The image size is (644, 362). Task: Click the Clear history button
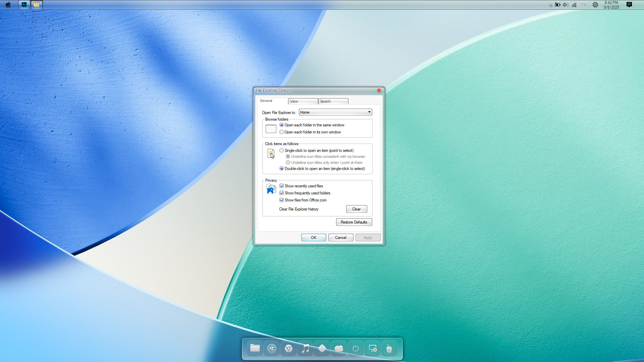[356, 209]
